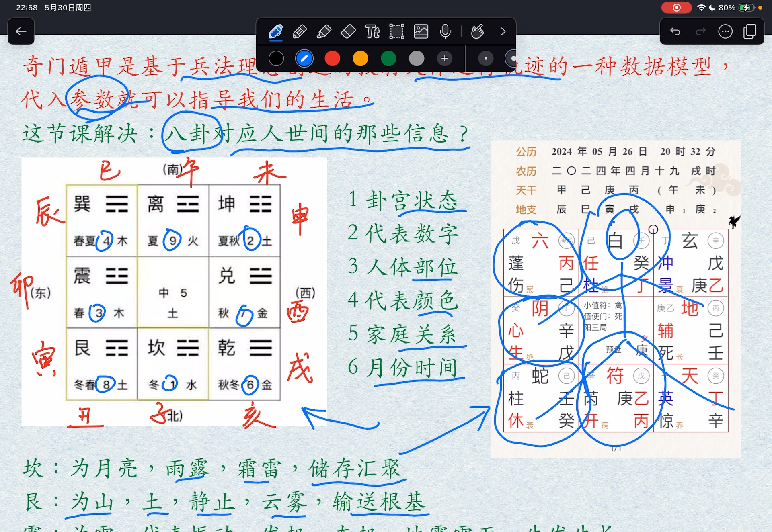Image resolution: width=772 pixels, height=532 pixels.
Task: Tap the list item 1 卦宫状态
Action: click(x=403, y=200)
